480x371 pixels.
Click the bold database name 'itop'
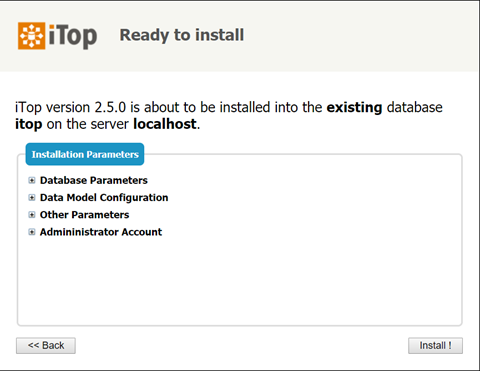[x=29, y=124]
